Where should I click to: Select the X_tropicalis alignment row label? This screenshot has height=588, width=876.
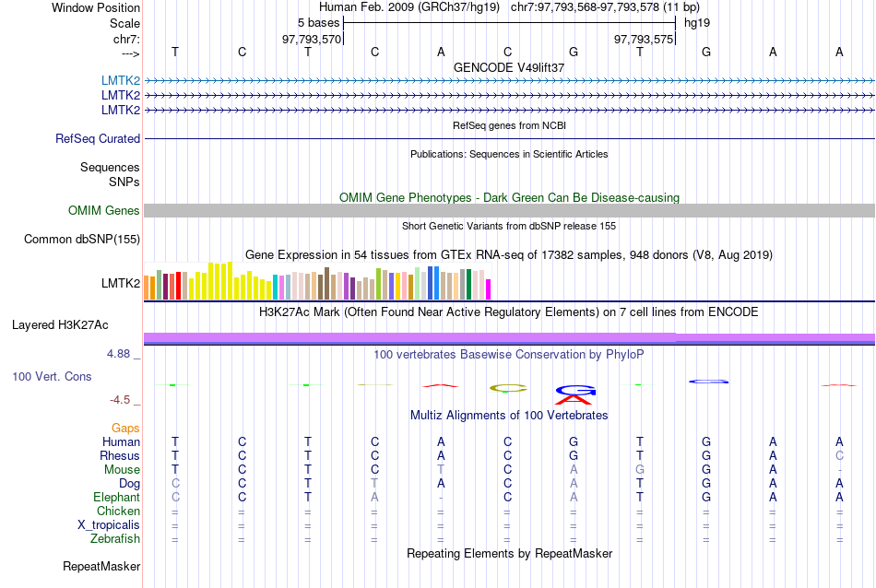click(109, 525)
